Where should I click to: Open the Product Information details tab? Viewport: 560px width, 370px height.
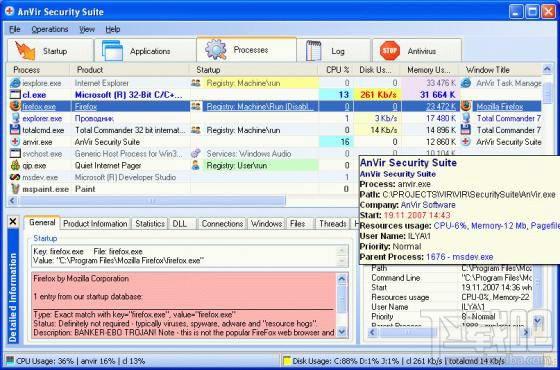(95, 224)
